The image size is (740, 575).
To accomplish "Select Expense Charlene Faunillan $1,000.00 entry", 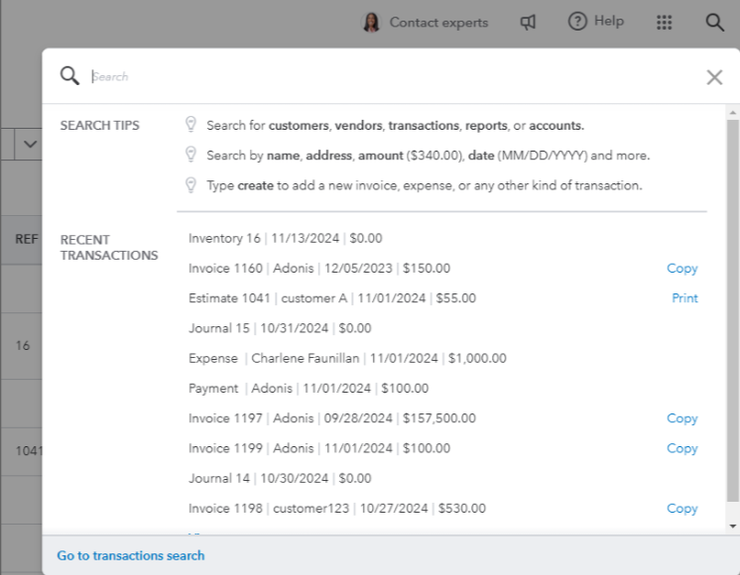I will (347, 358).
